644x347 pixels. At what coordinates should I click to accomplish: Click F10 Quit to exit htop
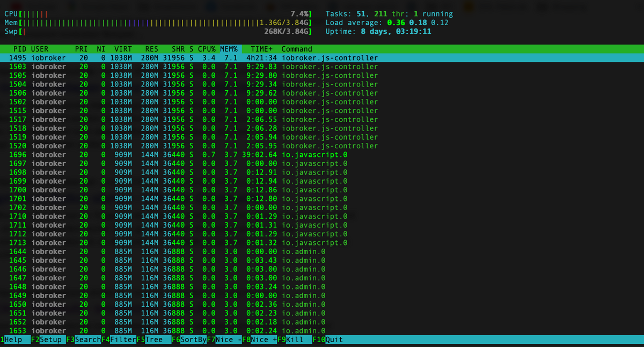point(327,340)
